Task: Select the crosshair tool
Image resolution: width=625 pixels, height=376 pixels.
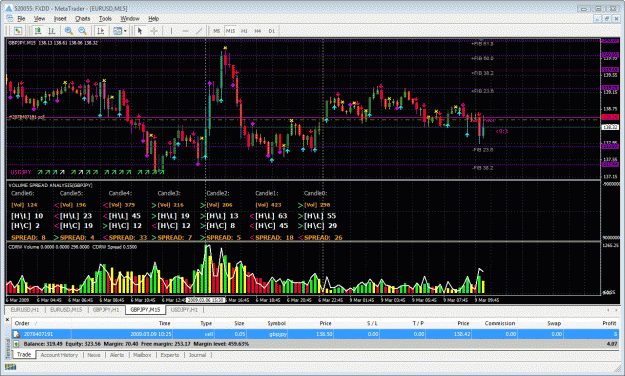Action: coord(154,31)
